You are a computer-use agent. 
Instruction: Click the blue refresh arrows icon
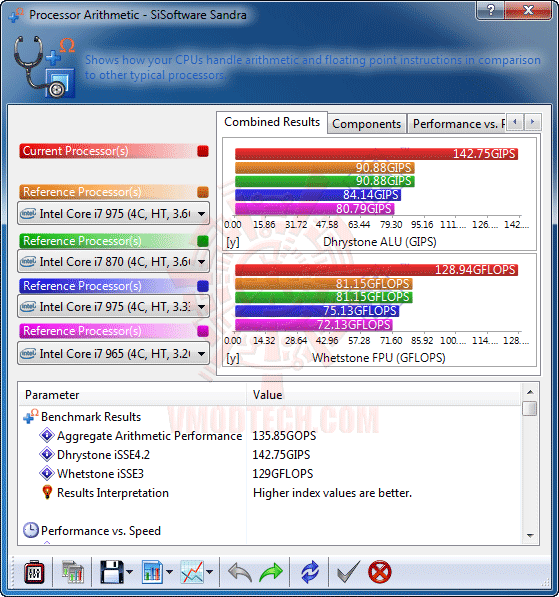pyautogui.click(x=310, y=572)
